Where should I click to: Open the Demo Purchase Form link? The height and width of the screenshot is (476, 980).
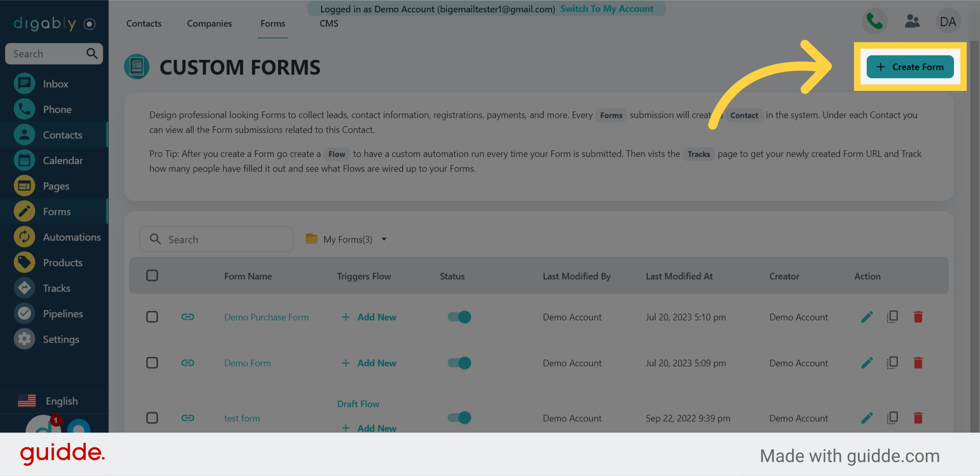[x=266, y=317]
